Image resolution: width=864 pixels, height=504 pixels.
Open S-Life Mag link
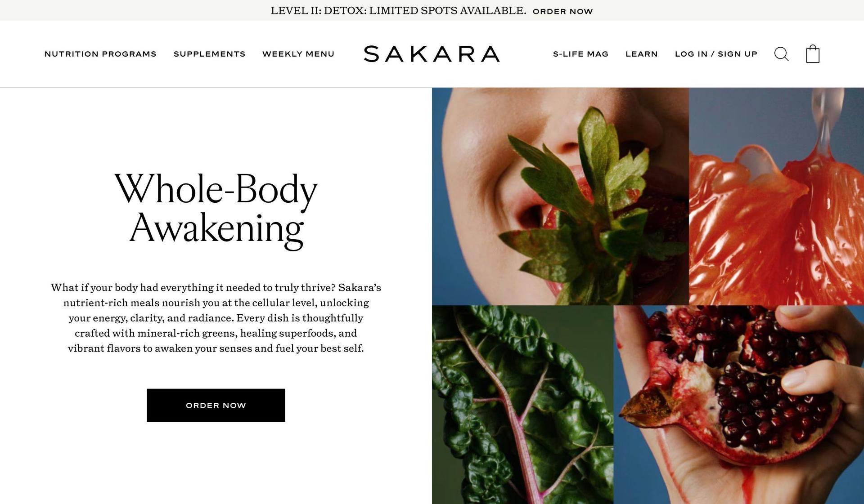point(580,54)
